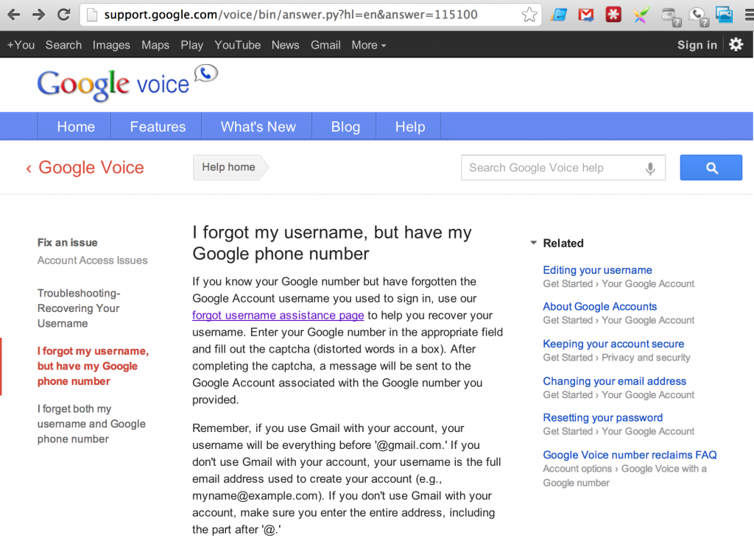Screen dimensions: 754x560
Task: Open Gmail in the Google bar
Action: coord(325,45)
